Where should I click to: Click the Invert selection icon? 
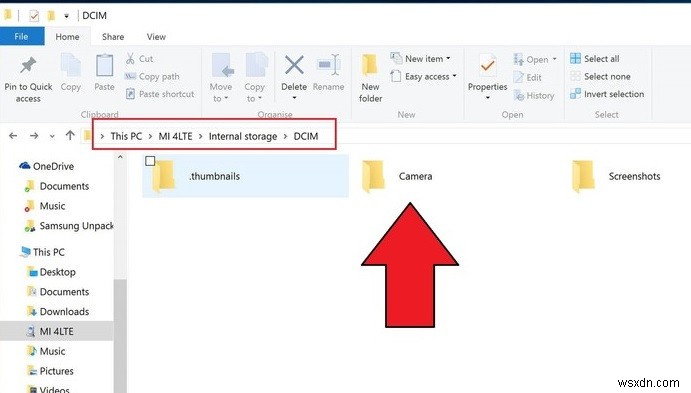[575, 94]
